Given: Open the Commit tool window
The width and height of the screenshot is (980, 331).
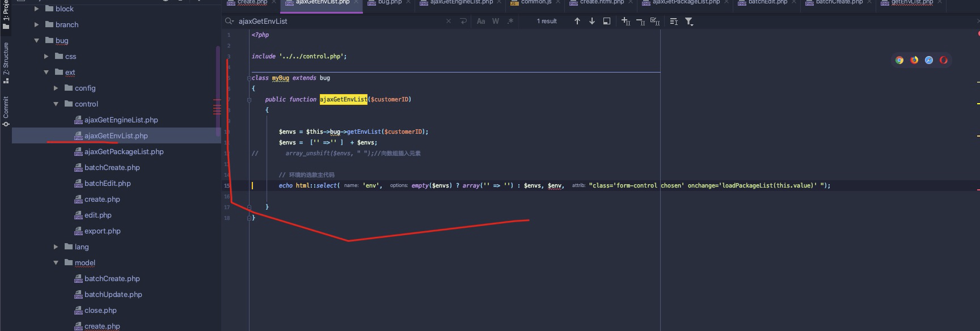Looking at the screenshot, I should click(6, 111).
